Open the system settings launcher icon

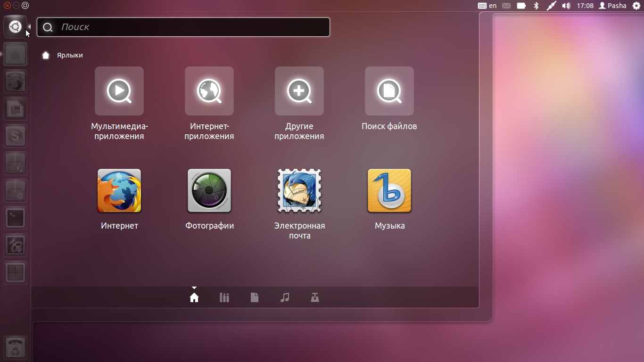pos(15,246)
